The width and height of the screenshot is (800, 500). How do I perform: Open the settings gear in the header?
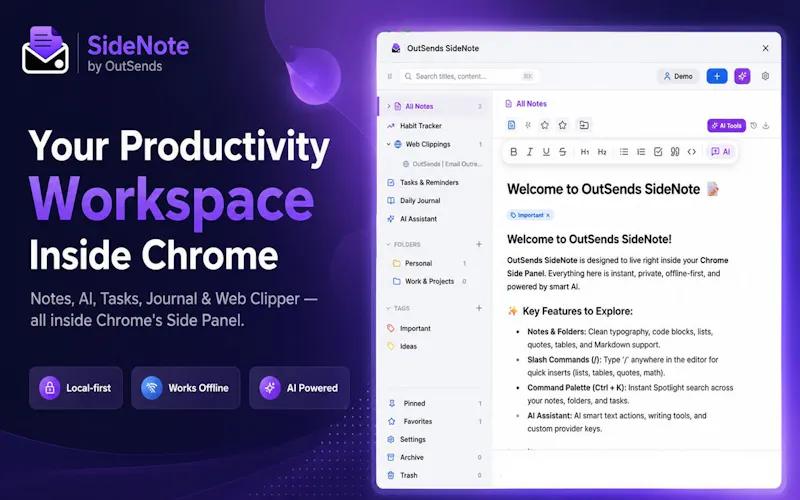pos(765,76)
